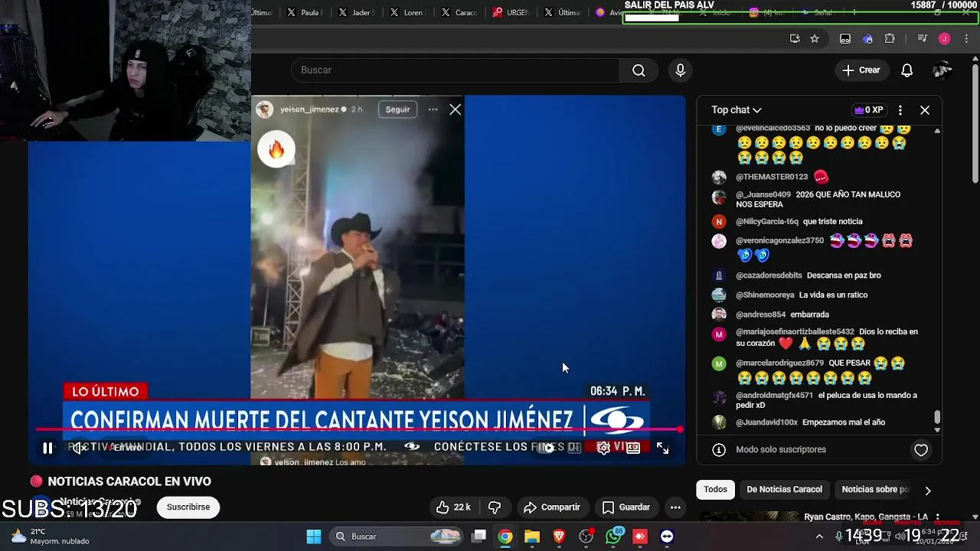
Task: Unmute the video with speaker icon
Action: [x=79, y=448]
